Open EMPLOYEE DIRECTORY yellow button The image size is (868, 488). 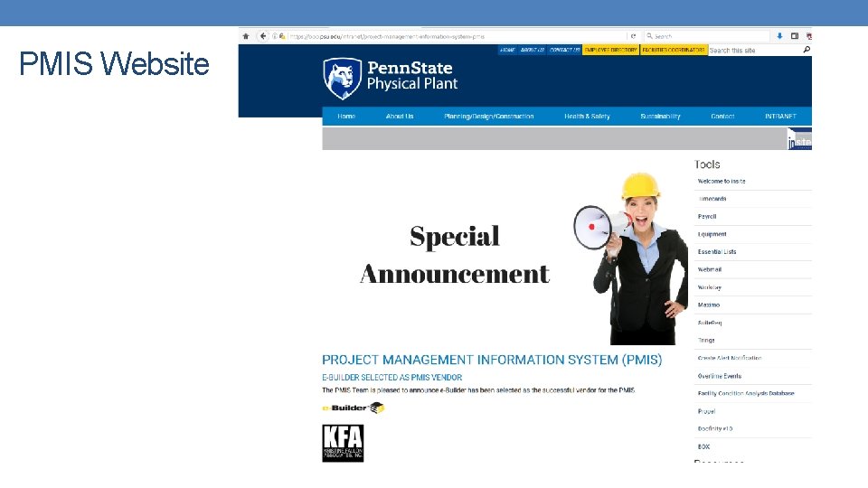[610, 51]
